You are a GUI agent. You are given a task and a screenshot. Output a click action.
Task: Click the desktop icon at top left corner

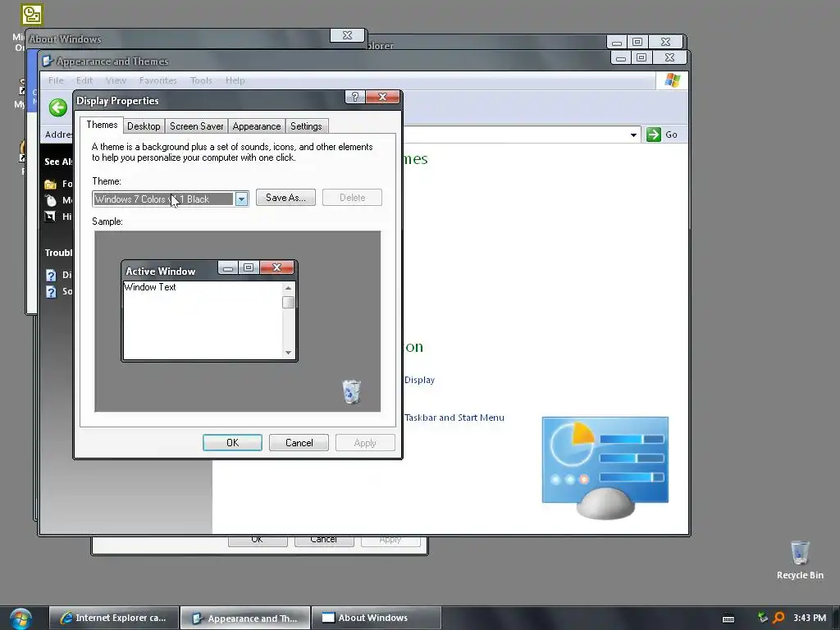tap(32, 15)
